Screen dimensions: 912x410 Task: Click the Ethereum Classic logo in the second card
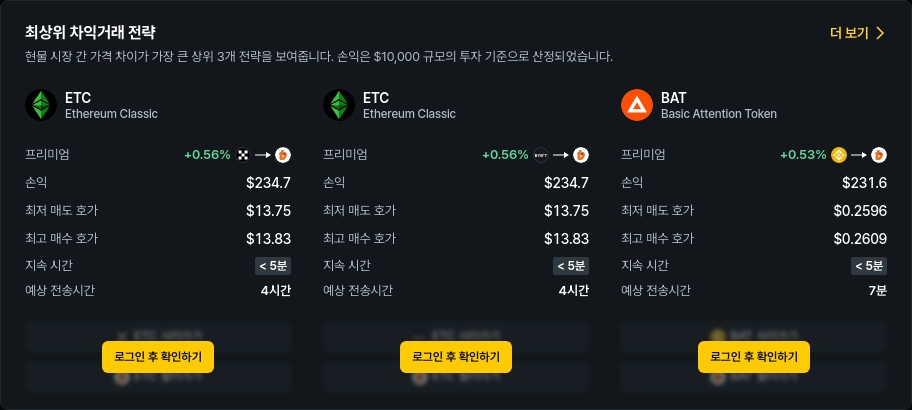click(x=339, y=105)
